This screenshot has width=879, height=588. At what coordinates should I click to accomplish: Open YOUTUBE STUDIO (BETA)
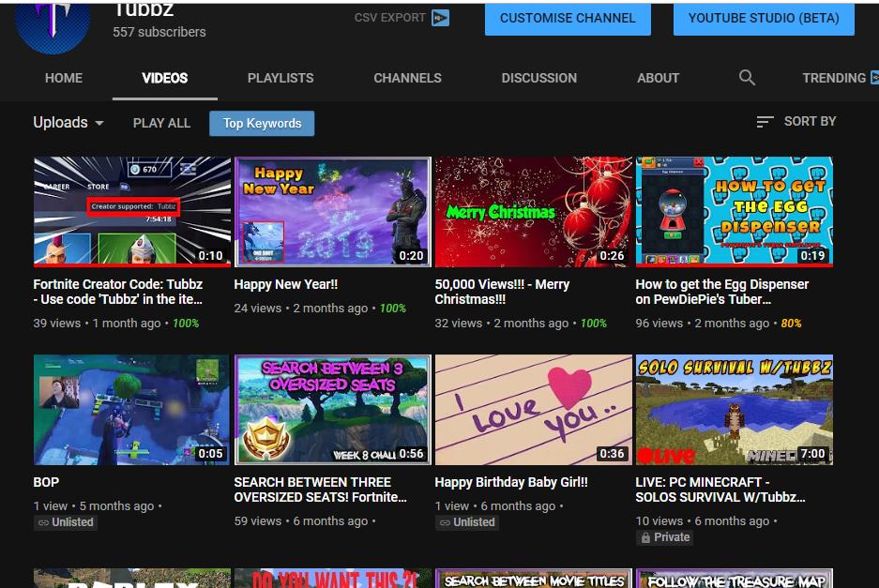[x=764, y=18]
